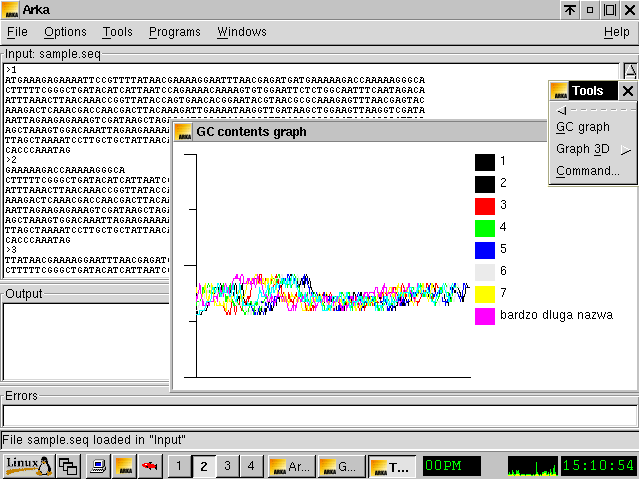The height and width of the screenshot is (479, 639).
Task: Click the yellow swatch for sequence 7
Action: [x=485, y=294]
